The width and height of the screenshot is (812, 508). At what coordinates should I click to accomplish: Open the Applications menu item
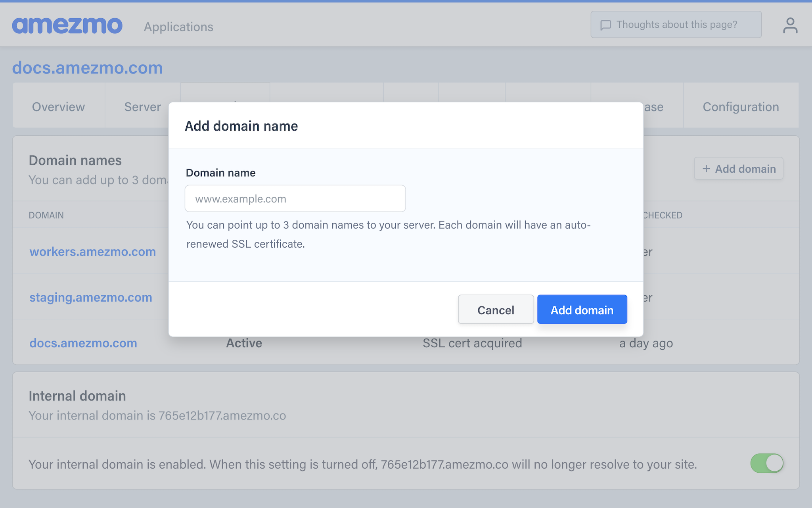pyautogui.click(x=178, y=27)
